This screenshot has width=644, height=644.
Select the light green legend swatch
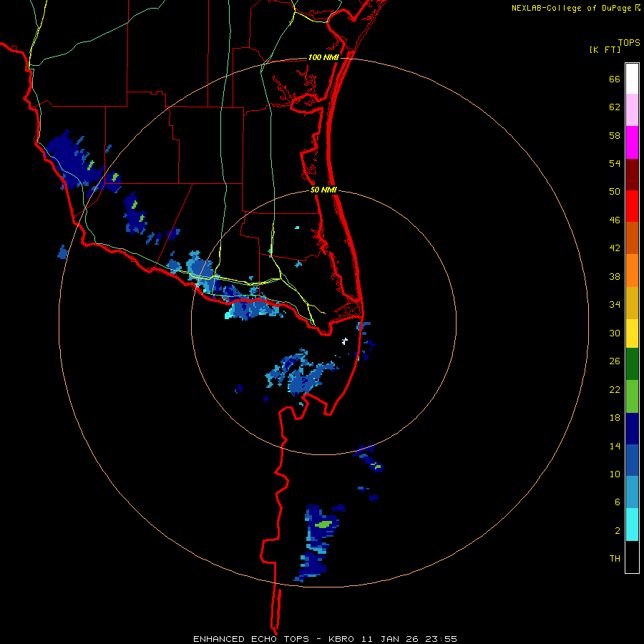(632, 396)
